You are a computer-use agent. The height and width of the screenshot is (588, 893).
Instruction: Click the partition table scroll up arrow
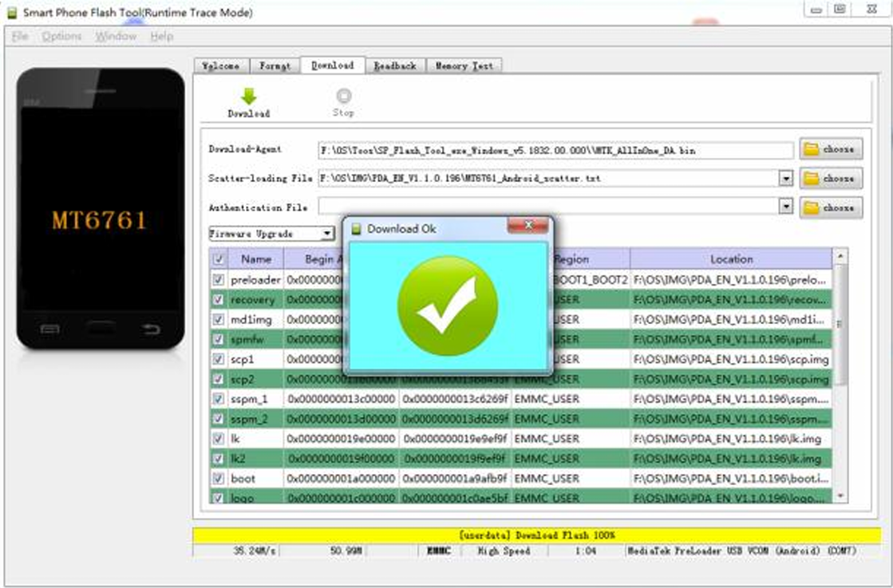click(x=840, y=257)
